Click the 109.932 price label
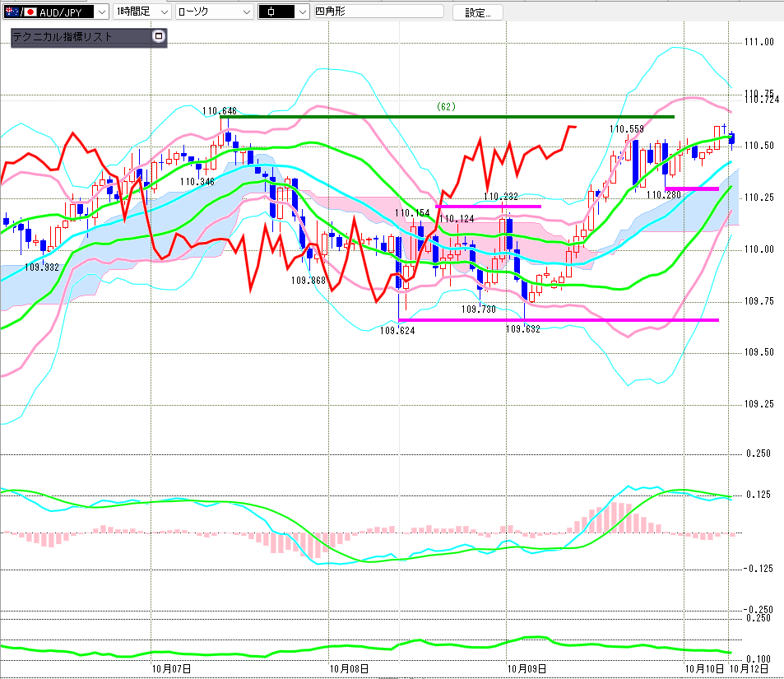784x679 pixels. pyautogui.click(x=42, y=267)
